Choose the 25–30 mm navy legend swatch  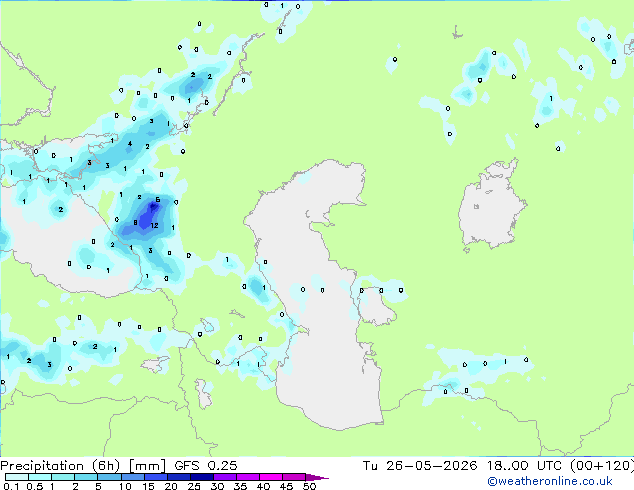tap(201, 477)
